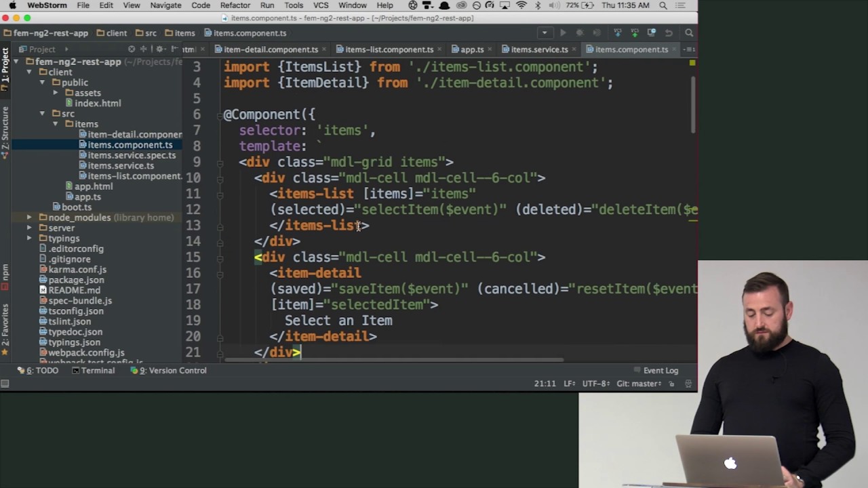Click the items breadcrumb folder

180,33
